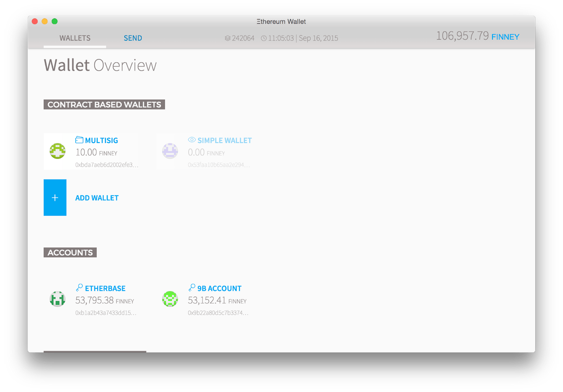
Task: Click the truncated Multisig address 0xbda7aeb6d2002efe3
Action: 107,165
